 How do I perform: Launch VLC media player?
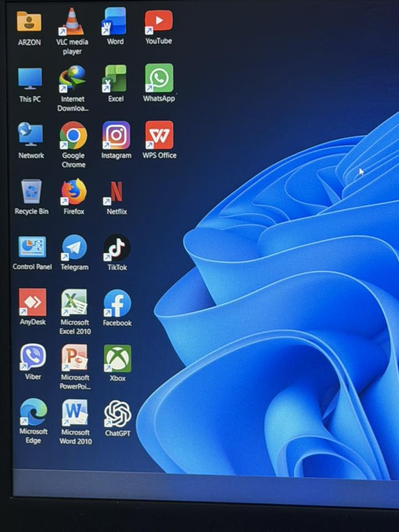pos(71,22)
